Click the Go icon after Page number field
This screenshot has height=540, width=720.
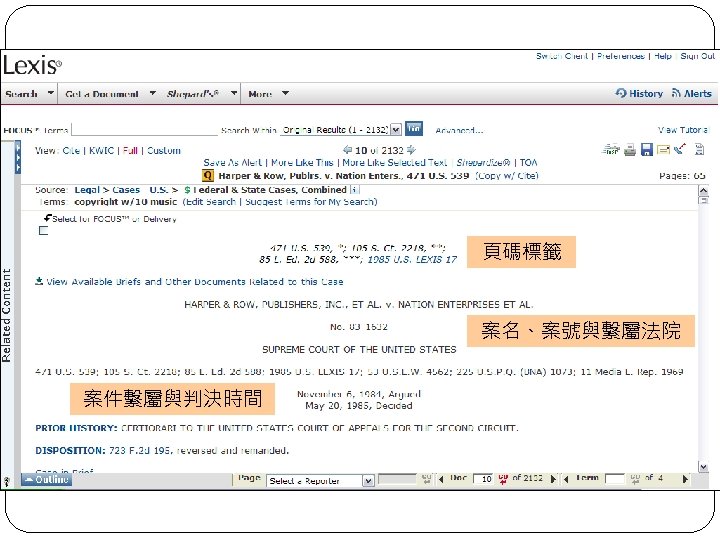(x=426, y=479)
